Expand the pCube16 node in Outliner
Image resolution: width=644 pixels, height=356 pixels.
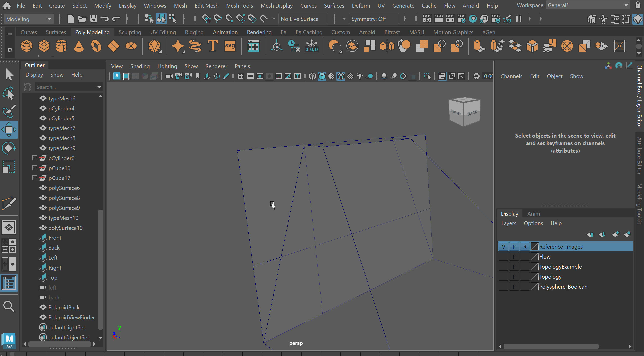(x=35, y=168)
